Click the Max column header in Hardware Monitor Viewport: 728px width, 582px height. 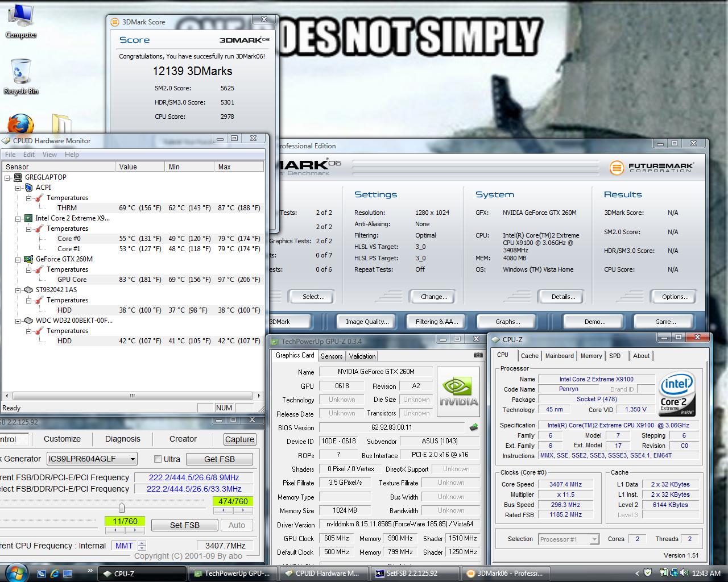coord(239,167)
